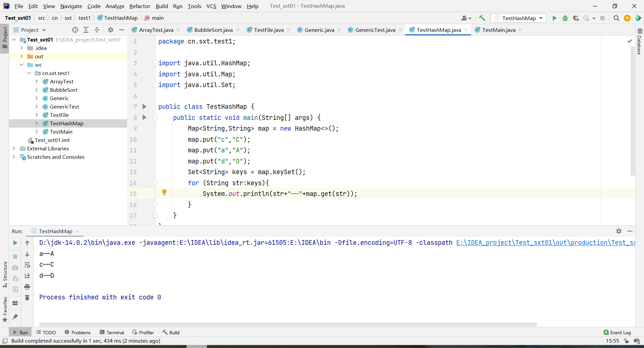Print console output with printer icon
Viewport: 644px width, 348px height.
point(27,287)
